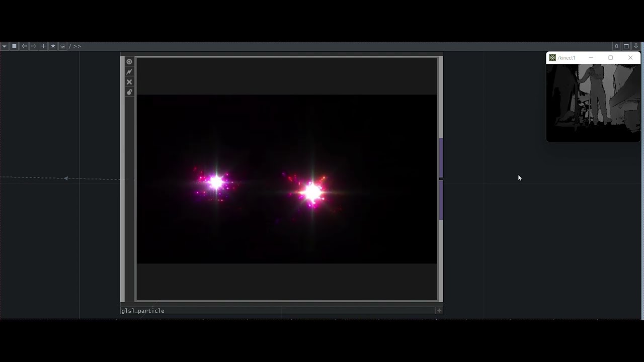Jump to home network icon

[x=63, y=46]
